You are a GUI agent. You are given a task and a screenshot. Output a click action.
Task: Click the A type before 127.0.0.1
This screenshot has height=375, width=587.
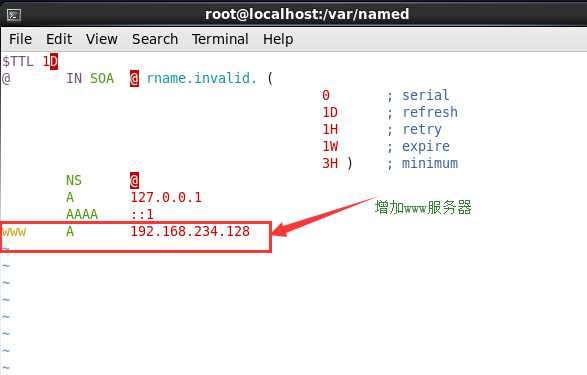point(70,197)
